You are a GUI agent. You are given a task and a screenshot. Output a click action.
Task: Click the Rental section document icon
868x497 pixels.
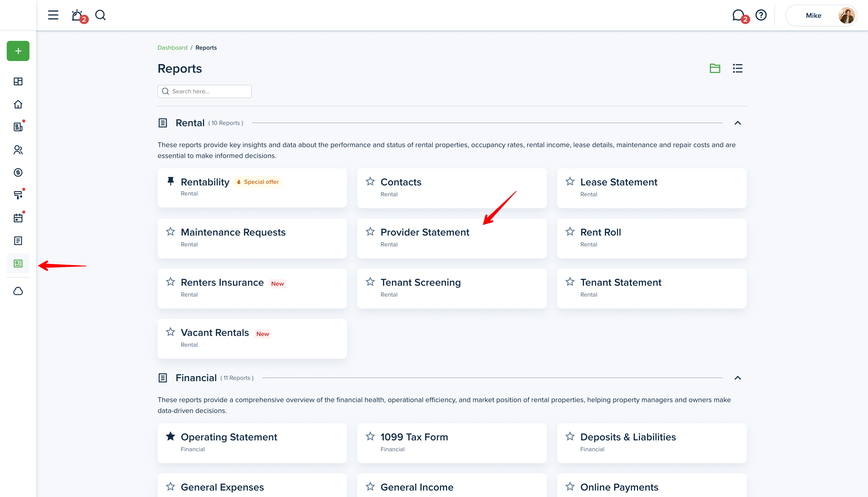163,123
